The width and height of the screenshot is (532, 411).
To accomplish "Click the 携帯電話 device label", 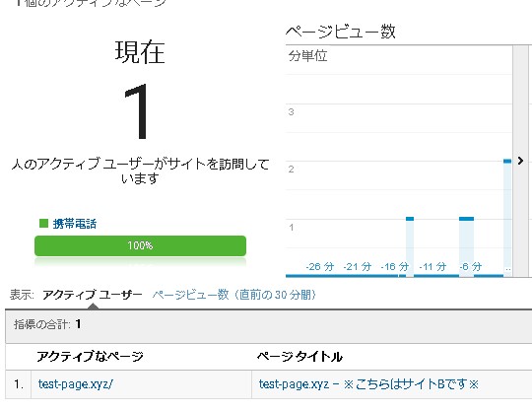I will click(x=74, y=224).
